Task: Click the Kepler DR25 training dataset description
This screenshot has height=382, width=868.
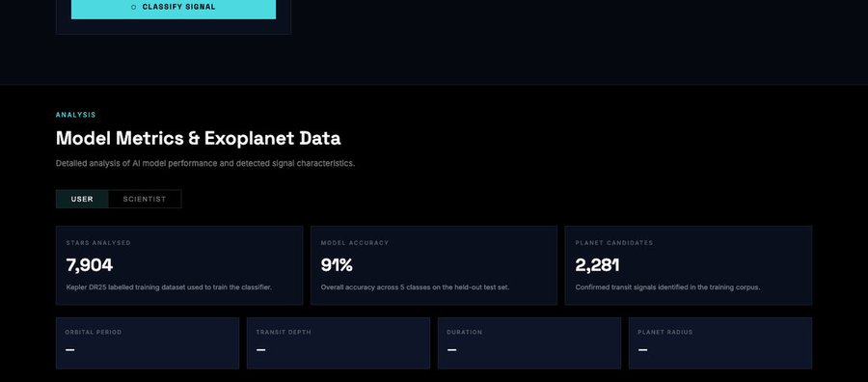Action: click(169, 287)
